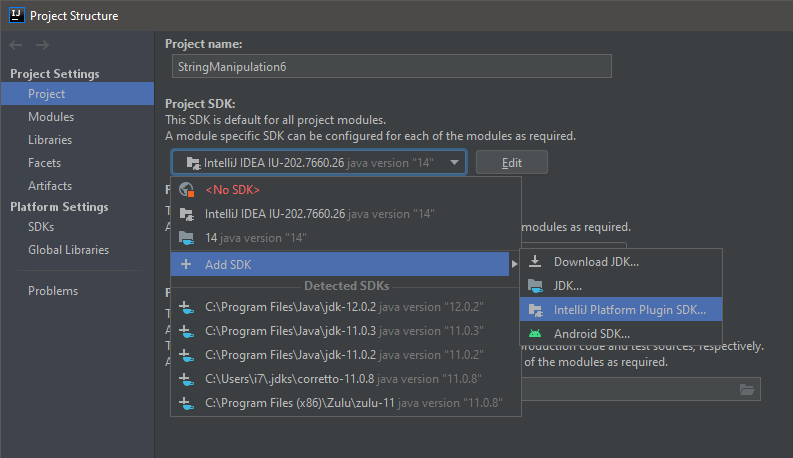Screen dimensions: 793x458
Task: Open Problems section in sidebar
Action: [x=77, y=291]
